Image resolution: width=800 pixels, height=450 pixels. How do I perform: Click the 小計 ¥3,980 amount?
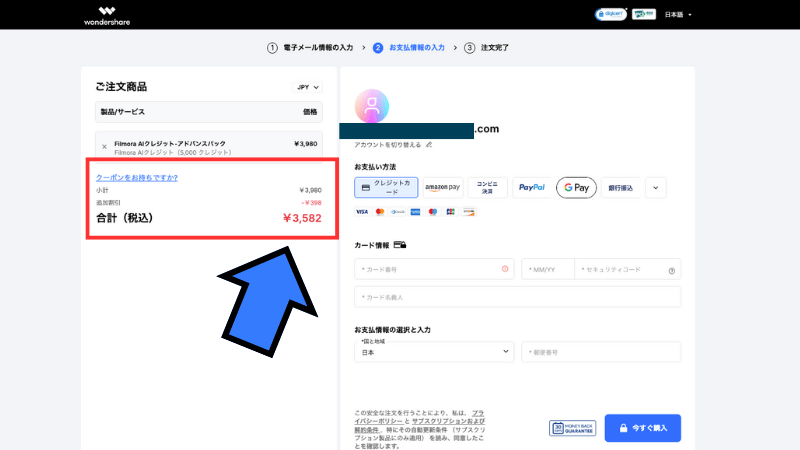310,190
